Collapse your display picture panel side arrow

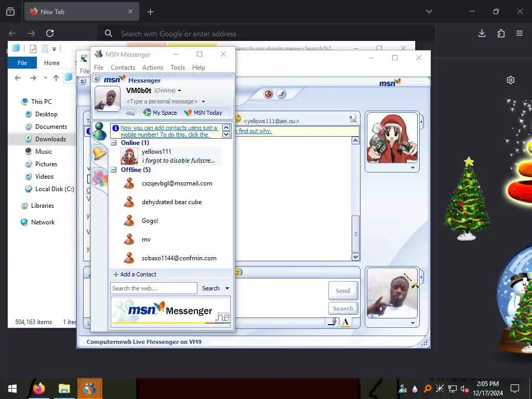[x=422, y=277]
